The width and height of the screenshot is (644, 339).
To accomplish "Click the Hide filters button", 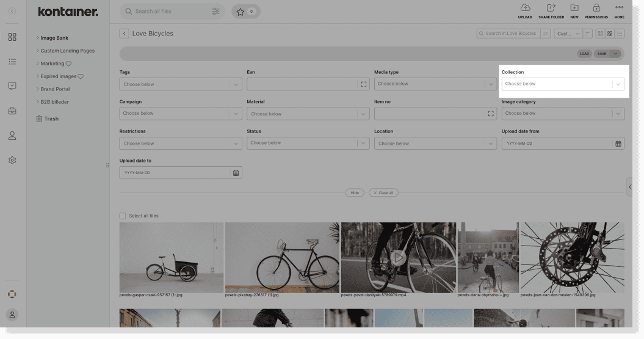I will [355, 192].
